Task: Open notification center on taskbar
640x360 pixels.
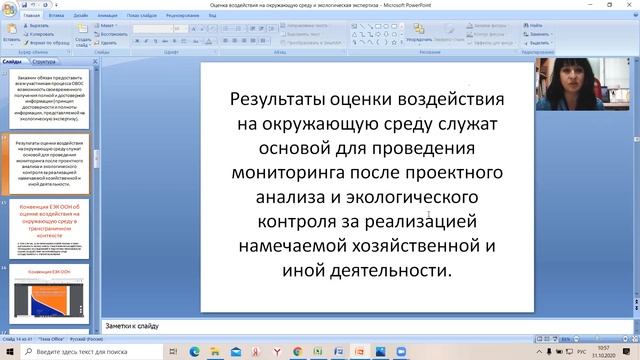Action: [627, 351]
